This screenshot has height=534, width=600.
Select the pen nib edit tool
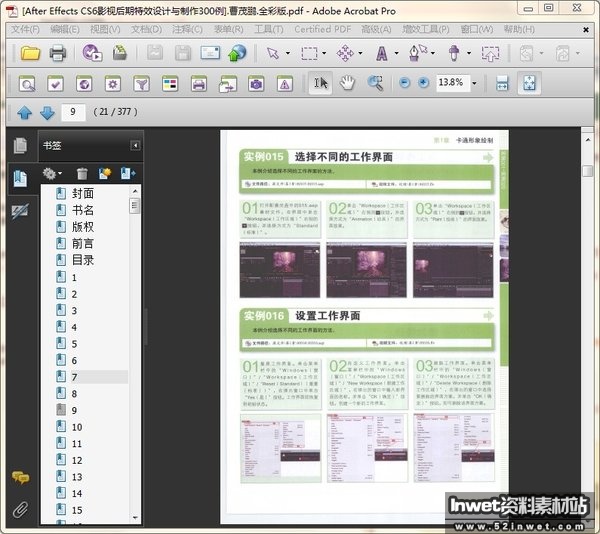[417, 53]
